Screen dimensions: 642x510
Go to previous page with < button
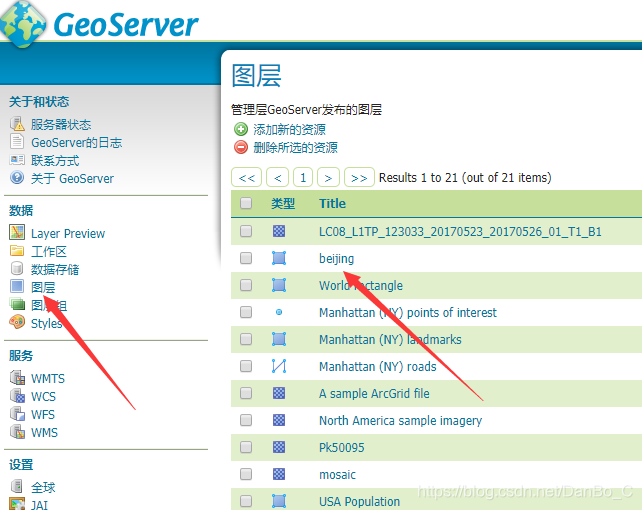278,177
